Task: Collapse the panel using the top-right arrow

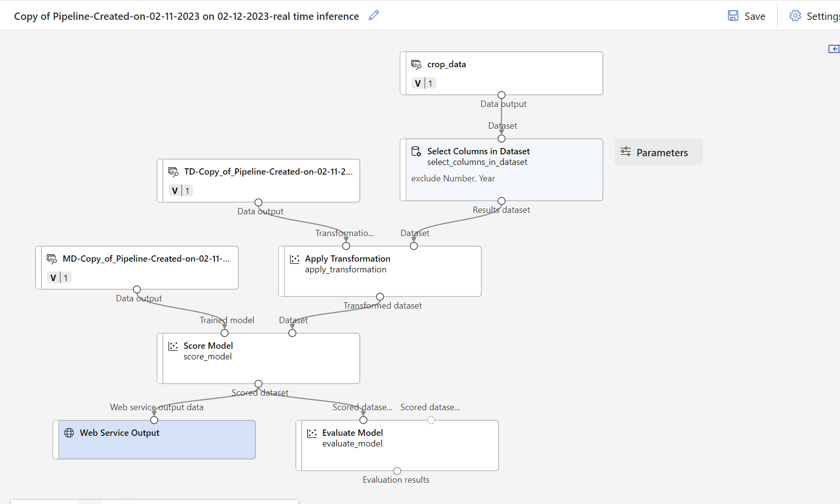Action: pos(834,49)
